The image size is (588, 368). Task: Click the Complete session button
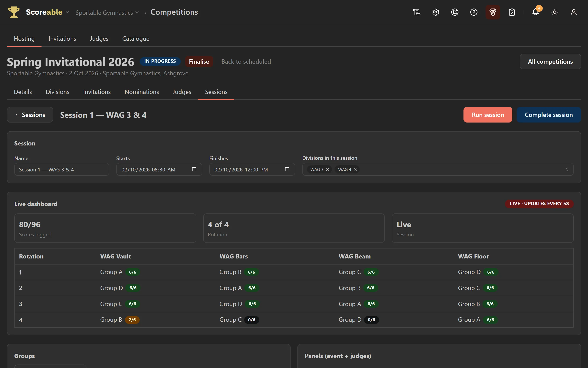point(549,115)
